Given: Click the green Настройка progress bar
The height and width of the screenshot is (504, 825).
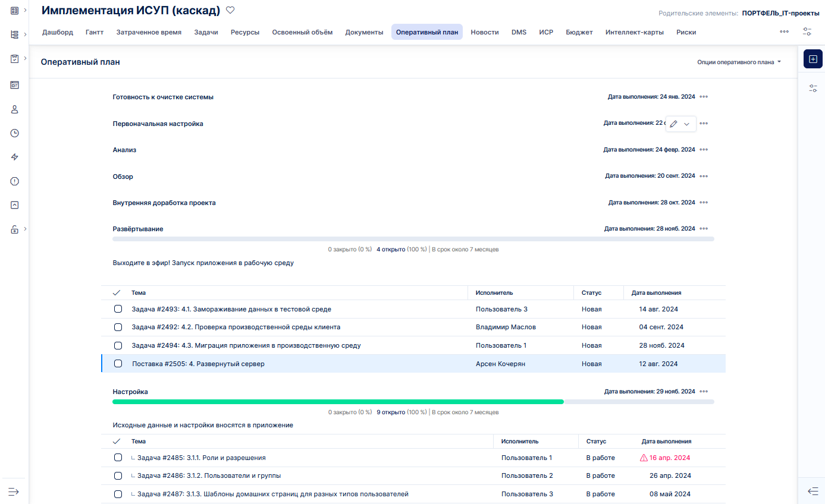Looking at the screenshot, I should [x=338, y=402].
